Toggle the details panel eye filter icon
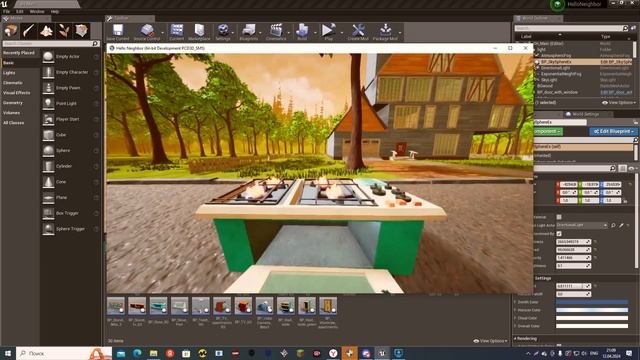 [632, 168]
